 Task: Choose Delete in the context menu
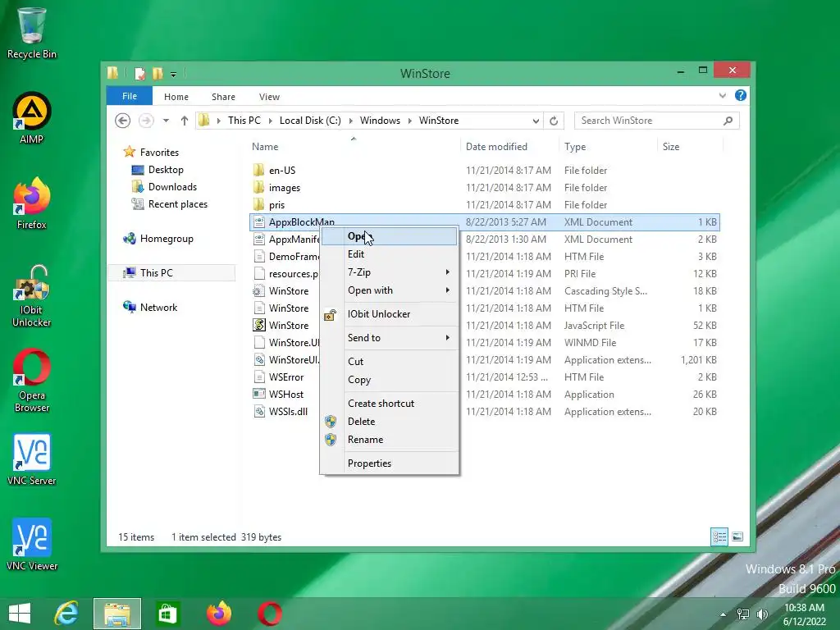(390, 422)
